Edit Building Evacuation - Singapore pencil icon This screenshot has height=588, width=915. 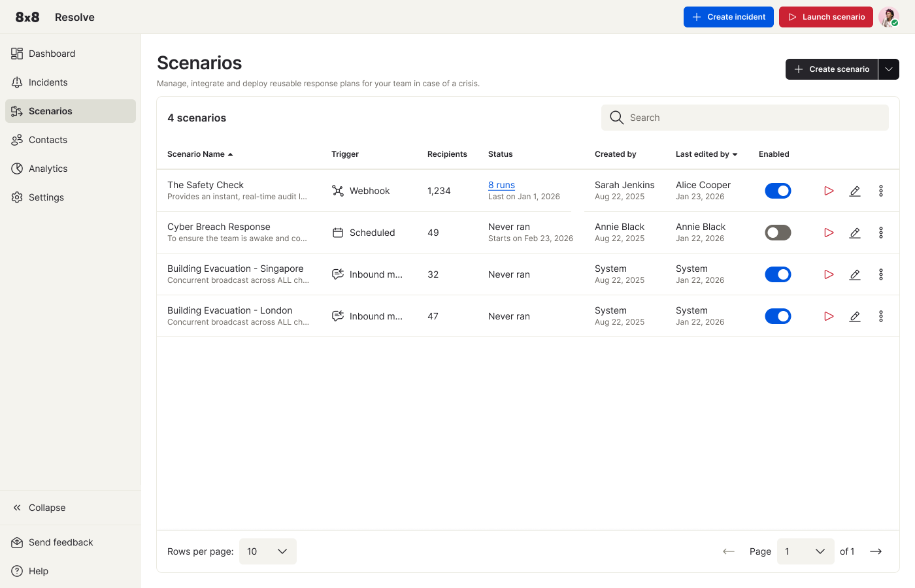pyautogui.click(x=855, y=274)
